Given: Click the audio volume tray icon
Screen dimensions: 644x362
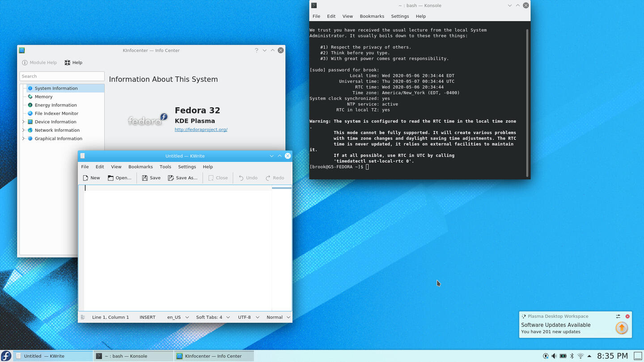Looking at the screenshot, I should 554,356.
